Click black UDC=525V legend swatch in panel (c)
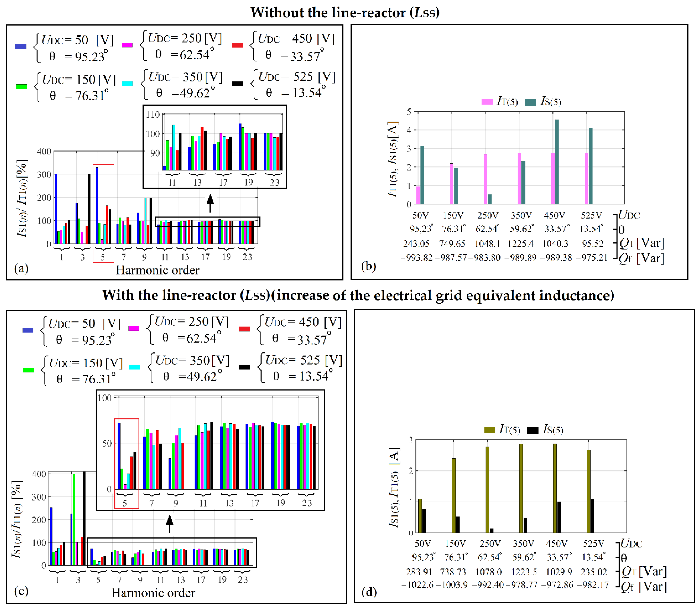The height and width of the screenshot is (609, 700). tap(244, 367)
